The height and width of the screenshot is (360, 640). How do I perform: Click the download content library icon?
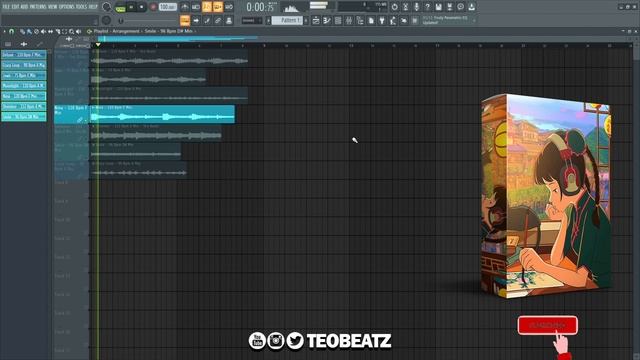point(471,7)
